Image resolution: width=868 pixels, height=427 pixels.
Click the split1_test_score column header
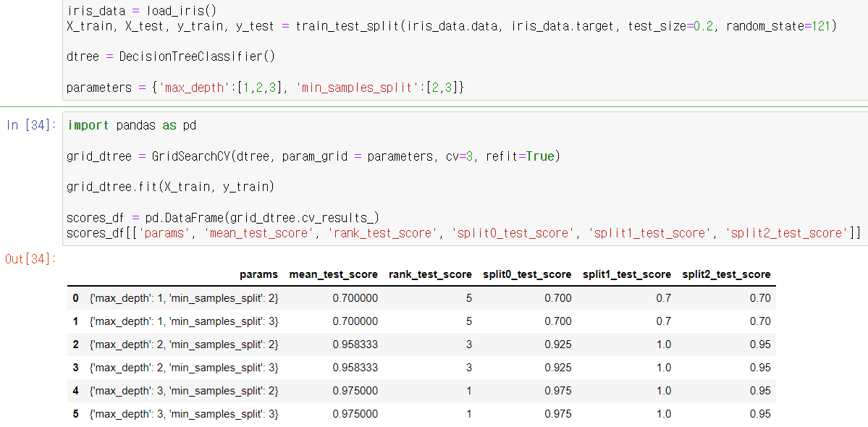pyautogui.click(x=627, y=274)
